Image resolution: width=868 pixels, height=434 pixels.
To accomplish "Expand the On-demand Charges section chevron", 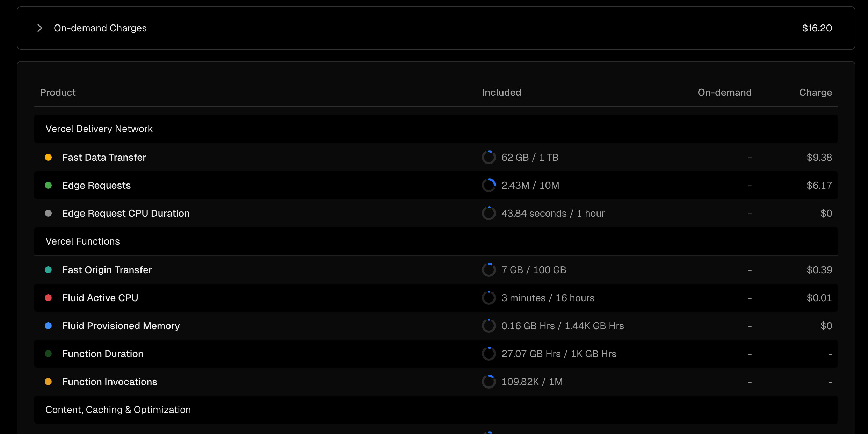I will pyautogui.click(x=39, y=28).
